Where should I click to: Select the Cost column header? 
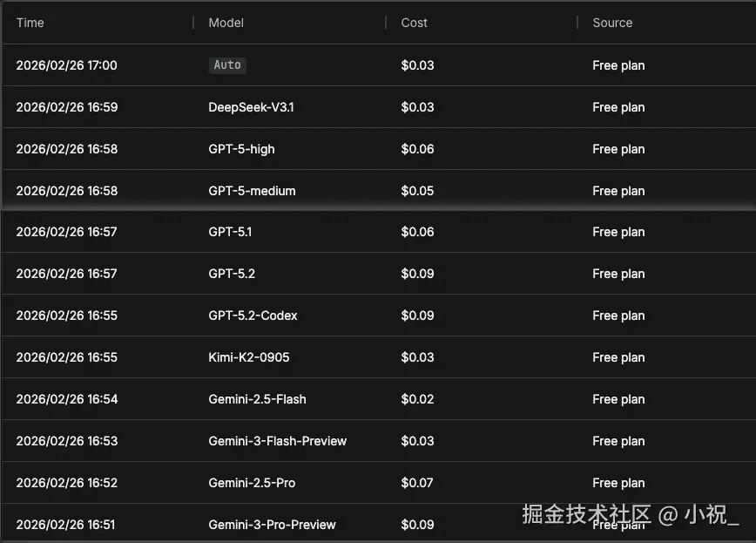click(x=414, y=23)
